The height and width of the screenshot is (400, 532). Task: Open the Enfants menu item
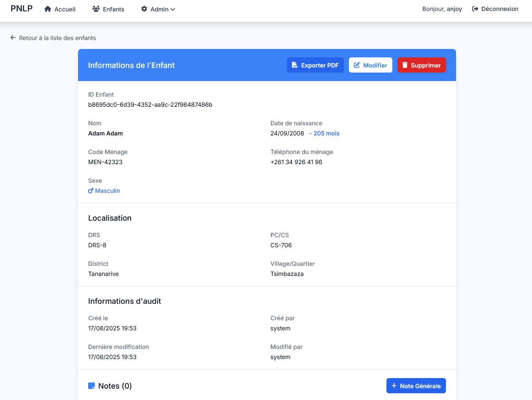113,9
